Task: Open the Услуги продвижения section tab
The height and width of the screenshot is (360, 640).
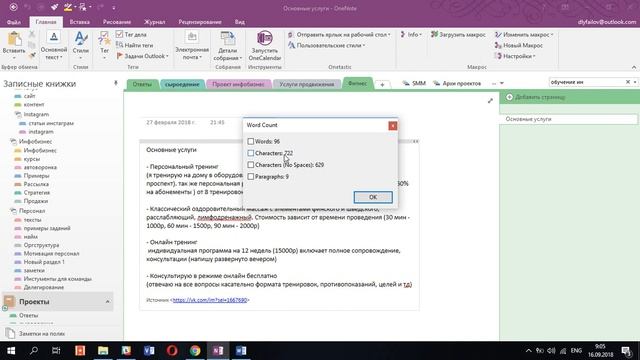Action: pyautogui.click(x=307, y=84)
